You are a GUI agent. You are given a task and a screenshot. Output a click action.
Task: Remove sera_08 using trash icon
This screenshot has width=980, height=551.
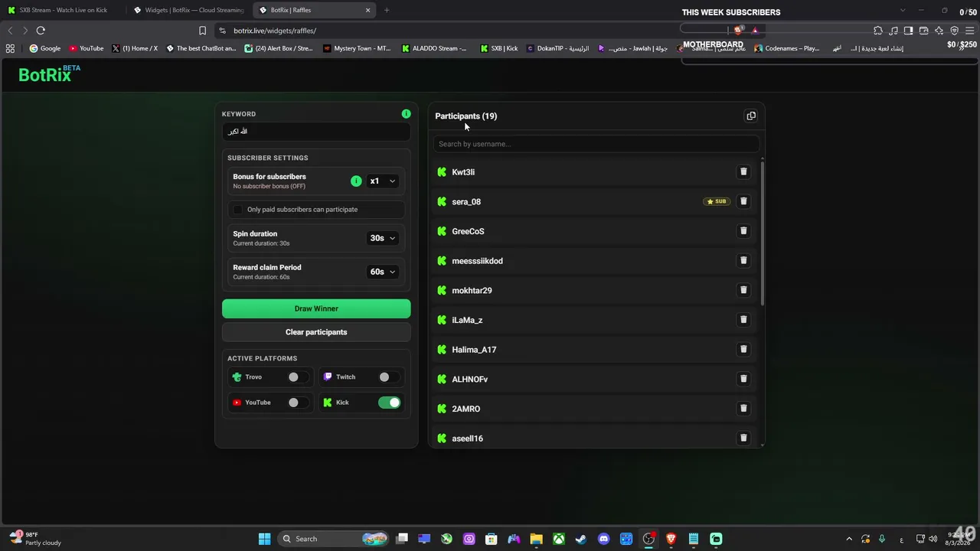pyautogui.click(x=743, y=201)
